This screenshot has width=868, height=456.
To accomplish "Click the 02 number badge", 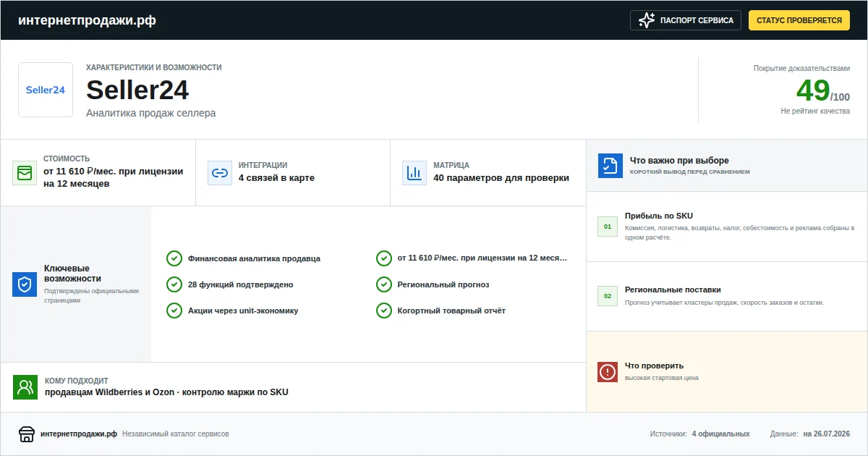I will coord(608,296).
